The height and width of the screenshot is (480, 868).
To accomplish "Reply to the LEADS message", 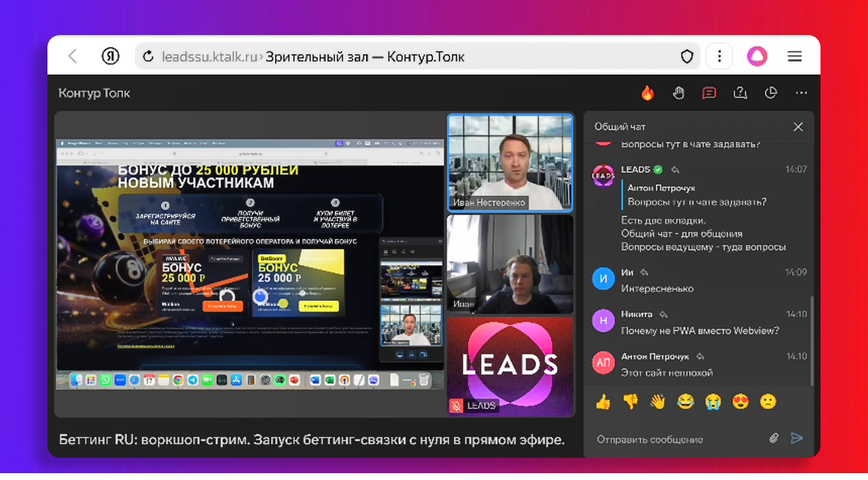I will pos(676,169).
